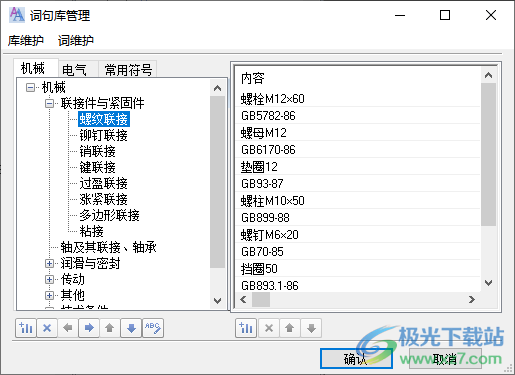Select the 螺钉M6×20 entry

click(x=358, y=235)
